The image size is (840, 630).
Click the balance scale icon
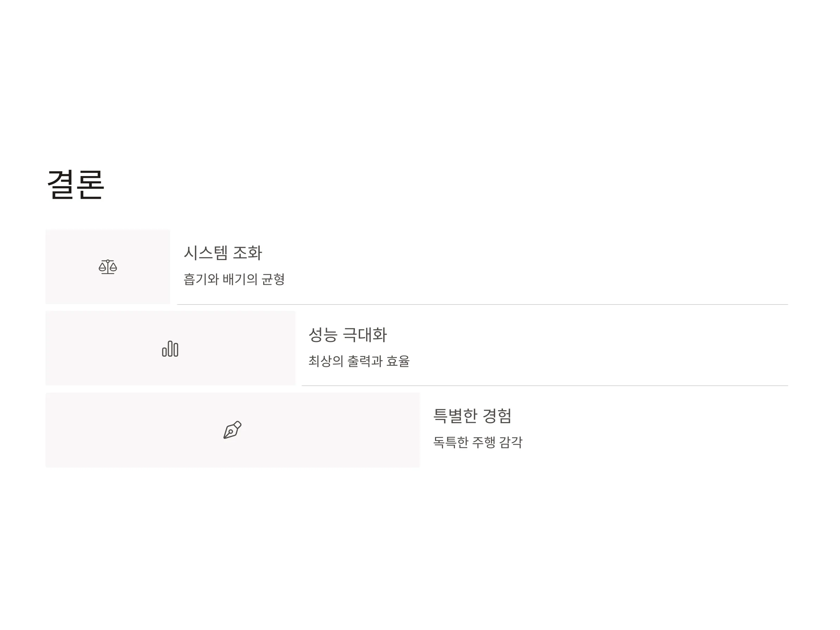pyautogui.click(x=108, y=267)
